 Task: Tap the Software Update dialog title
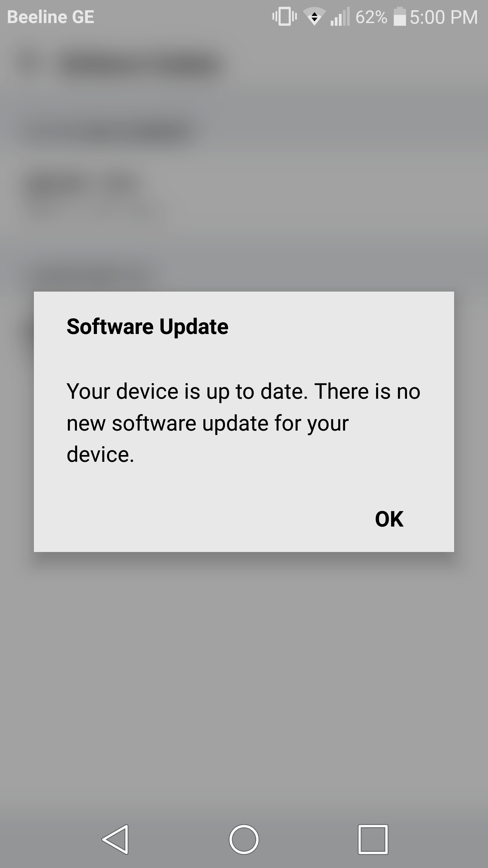[x=147, y=327]
